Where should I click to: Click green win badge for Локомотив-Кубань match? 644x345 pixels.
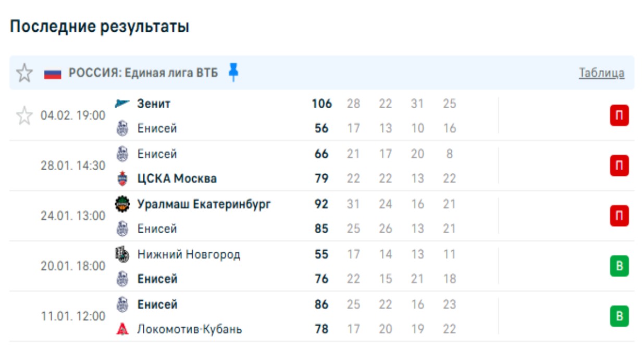pyautogui.click(x=619, y=316)
